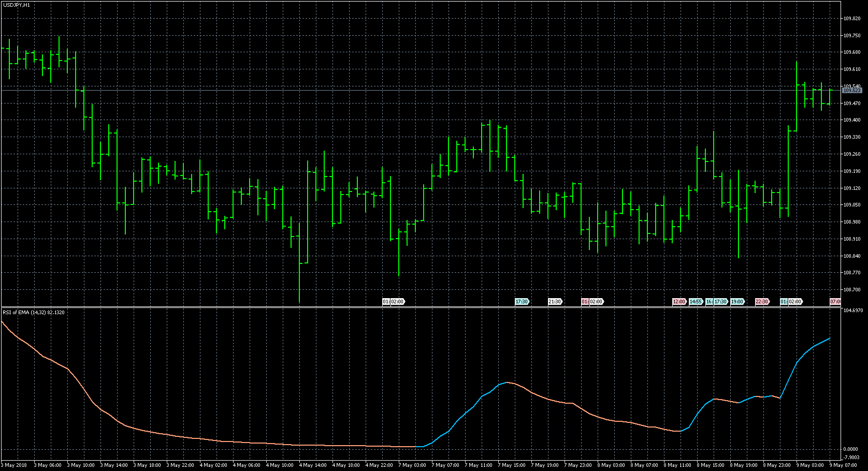Image resolution: width=868 pixels, height=471 pixels.
Task: Click the 109.400 price scale label
Action: tap(852, 120)
